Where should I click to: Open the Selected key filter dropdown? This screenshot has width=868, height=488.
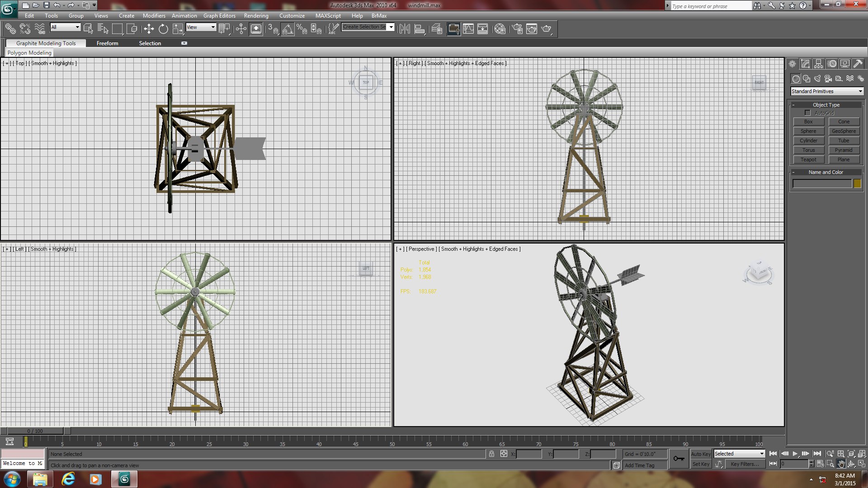point(739,454)
